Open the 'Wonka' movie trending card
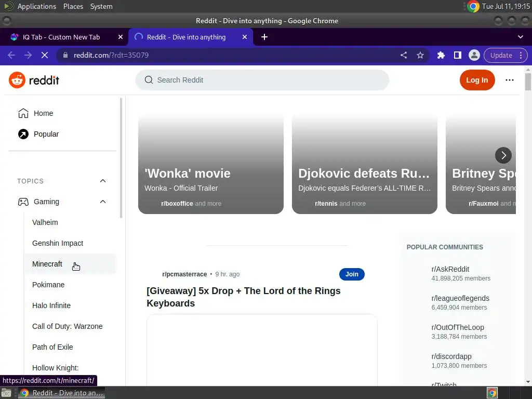 pyautogui.click(x=211, y=165)
